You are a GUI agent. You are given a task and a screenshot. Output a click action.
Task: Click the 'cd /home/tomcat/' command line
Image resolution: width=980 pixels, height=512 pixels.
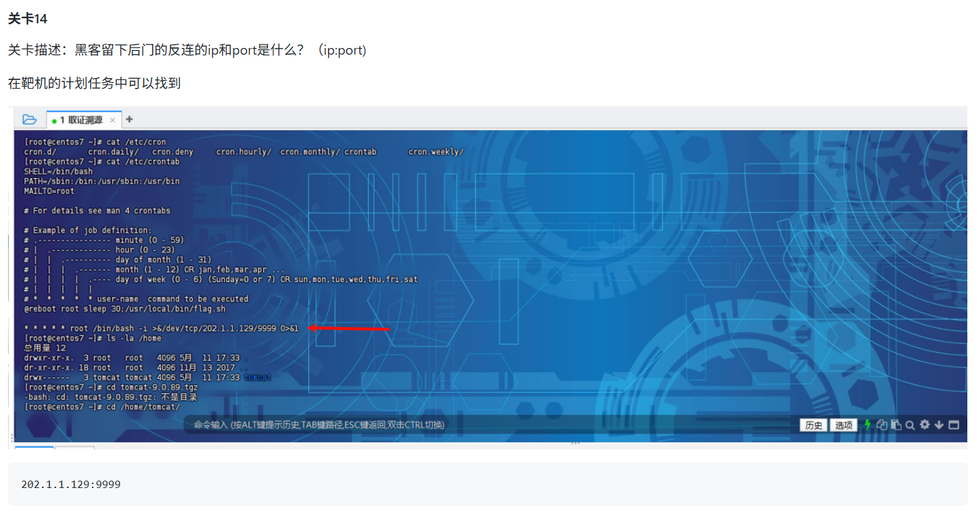pyautogui.click(x=102, y=407)
